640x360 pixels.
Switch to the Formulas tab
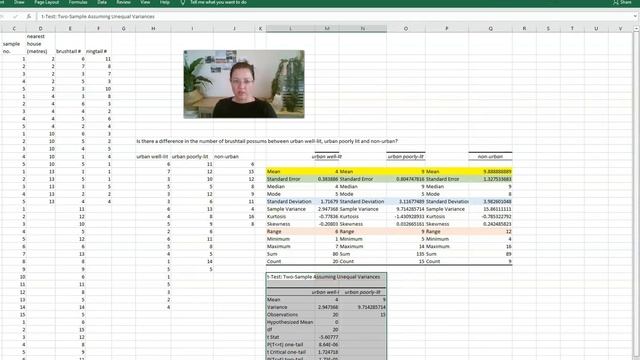click(x=78, y=2)
